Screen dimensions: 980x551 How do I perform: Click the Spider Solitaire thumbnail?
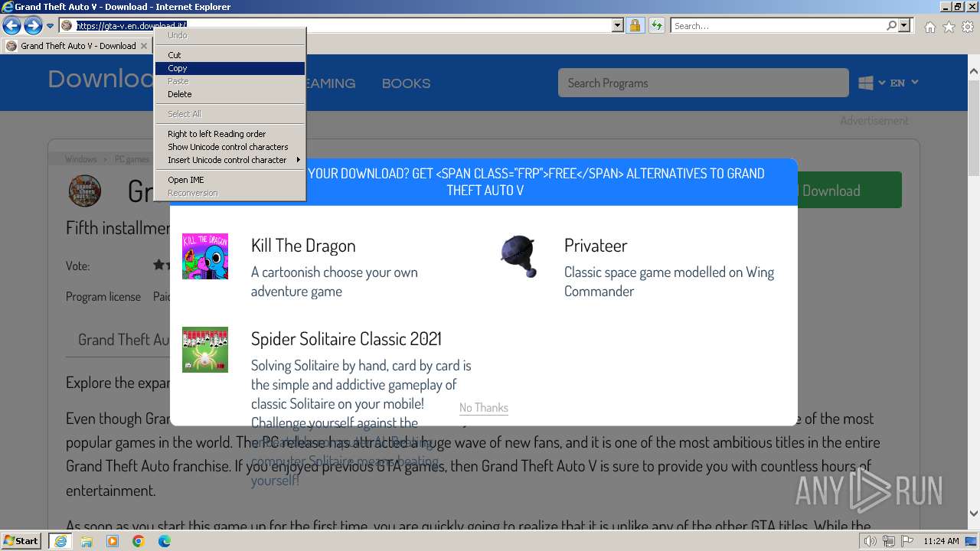click(205, 350)
